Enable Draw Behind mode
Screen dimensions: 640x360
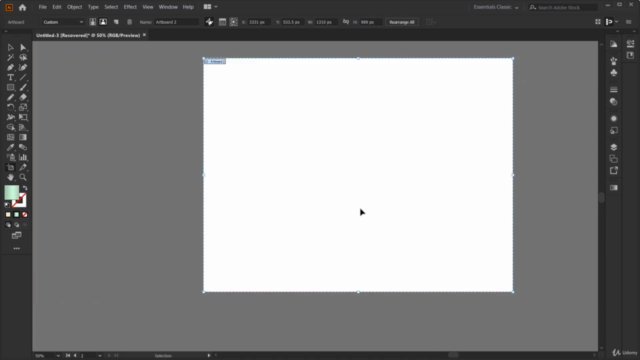(x=16, y=225)
